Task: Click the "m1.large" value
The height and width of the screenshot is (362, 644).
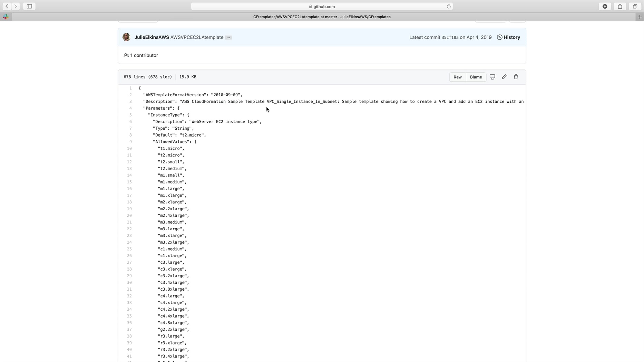Action: [171, 189]
